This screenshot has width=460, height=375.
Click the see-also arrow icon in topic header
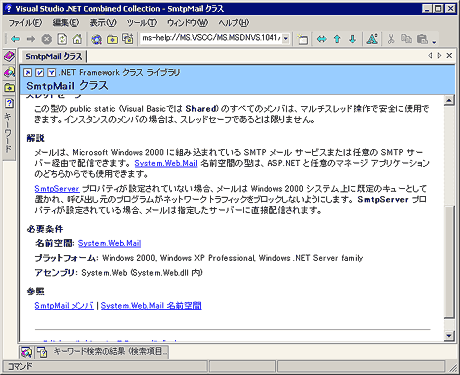tap(28, 72)
